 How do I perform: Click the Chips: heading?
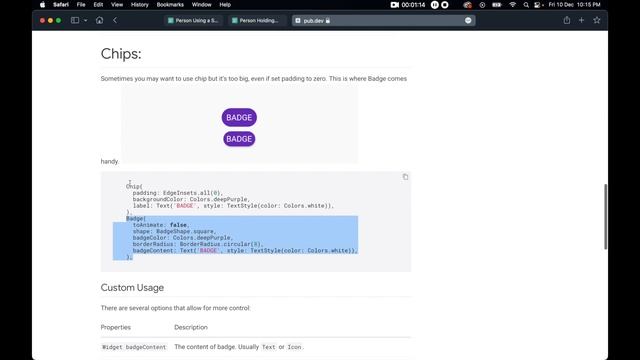click(121, 54)
